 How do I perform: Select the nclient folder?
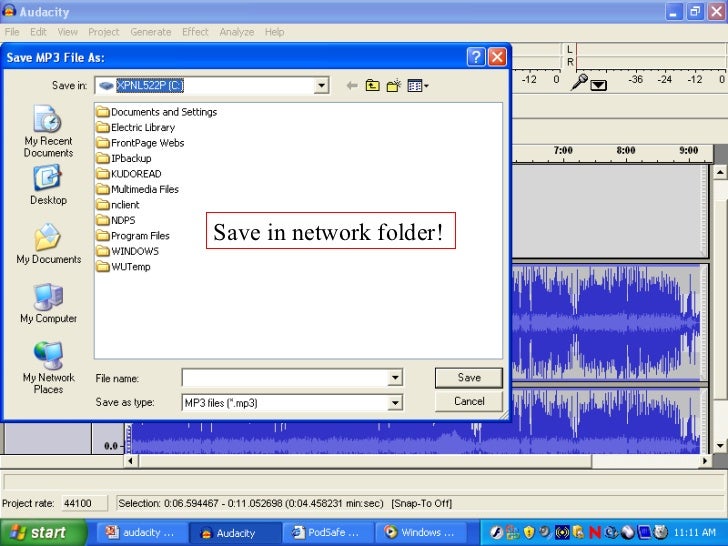click(118, 205)
